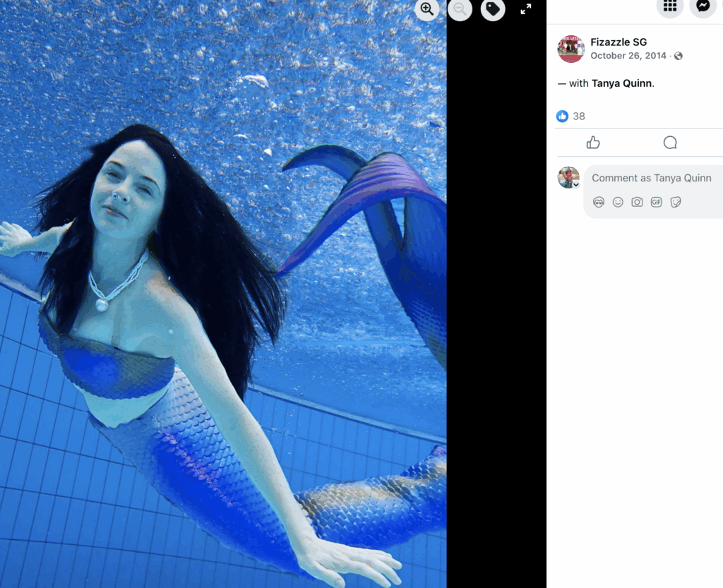
Task: Attach a photo with the camera icon
Action: 637,203
